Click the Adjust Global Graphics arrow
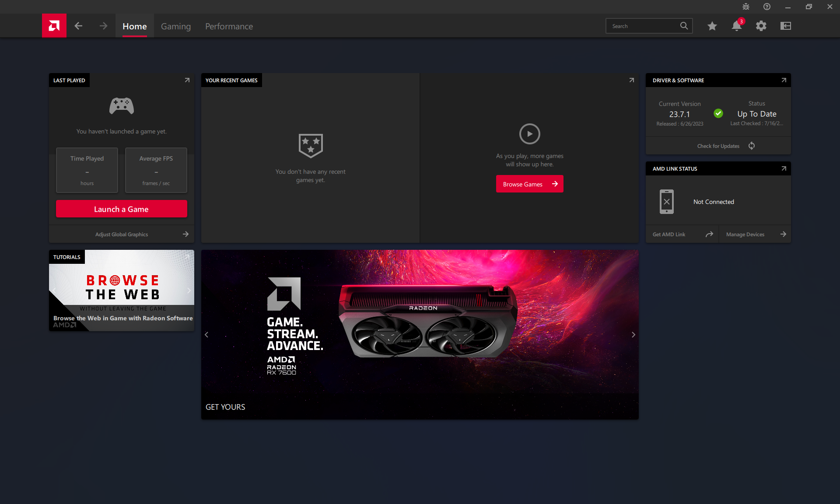This screenshot has height=504, width=840. point(185,234)
